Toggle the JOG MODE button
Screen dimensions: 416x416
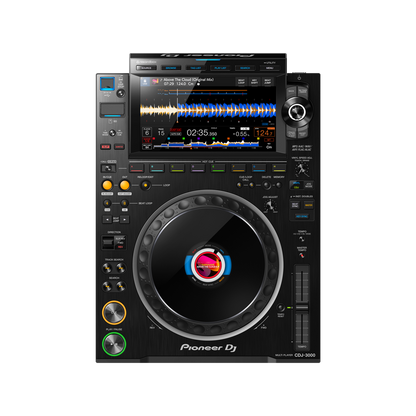[x=309, y=185]
